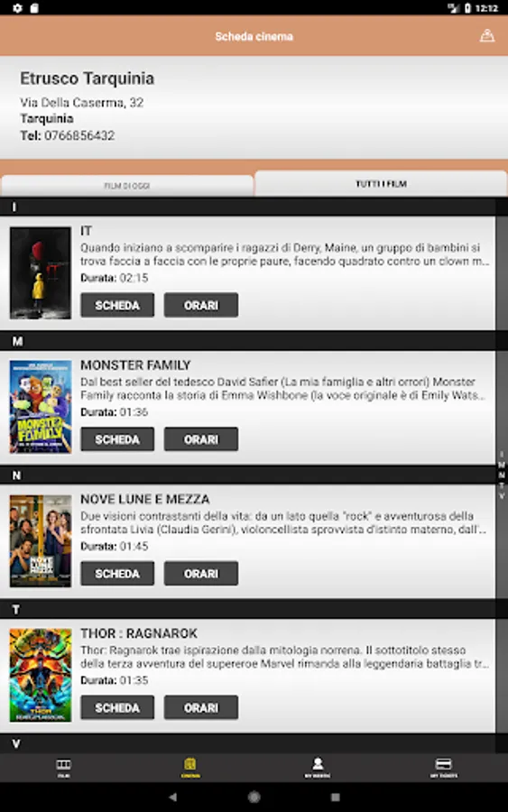Jump to letter T in the side index
This screenshot has width=508, height=812.
pyautogui.click(x=502, y=485)
